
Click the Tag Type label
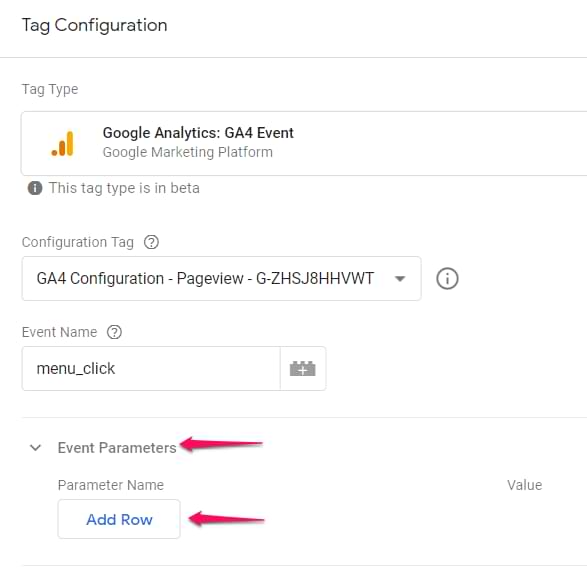tap(50, 89)
